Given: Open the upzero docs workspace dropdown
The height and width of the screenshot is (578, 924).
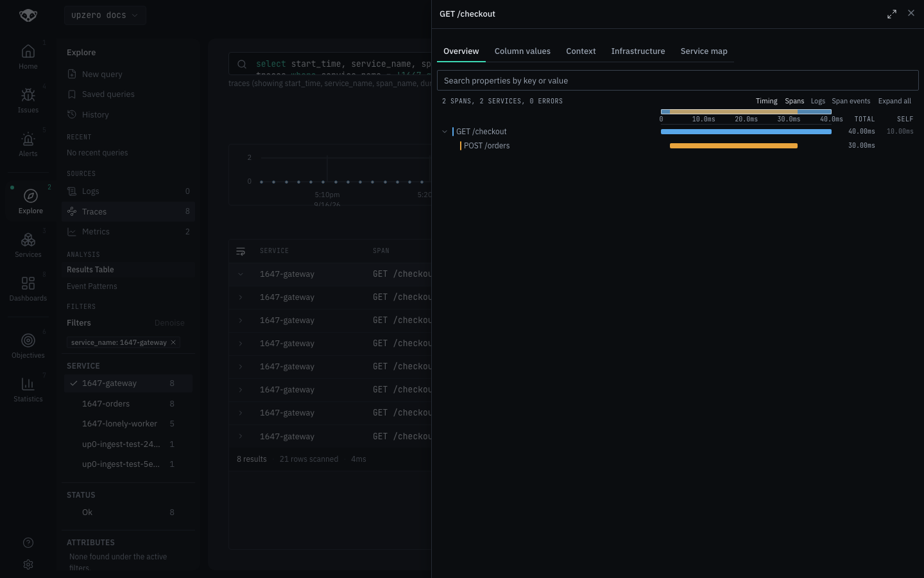Looking at the screenshot, I should point(105,15).
